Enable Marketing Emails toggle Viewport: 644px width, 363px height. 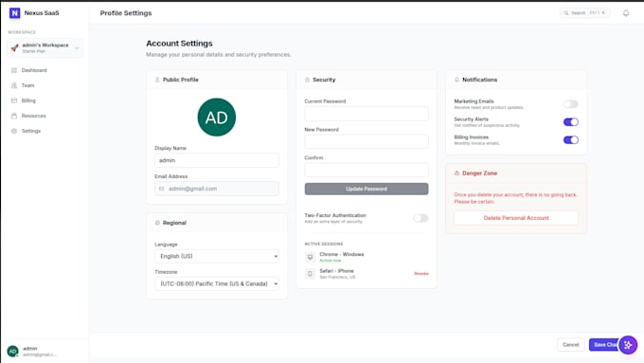tap(570, 104)
